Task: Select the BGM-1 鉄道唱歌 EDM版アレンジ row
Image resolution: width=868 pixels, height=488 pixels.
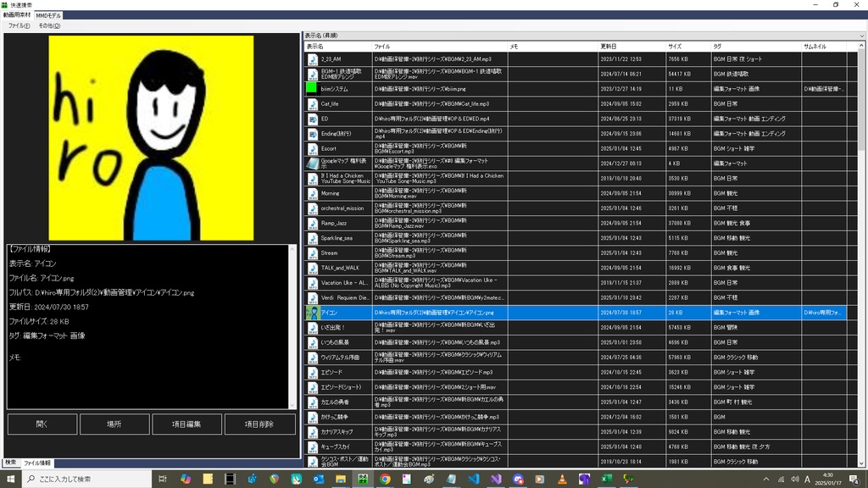Action: coord(576,75)
